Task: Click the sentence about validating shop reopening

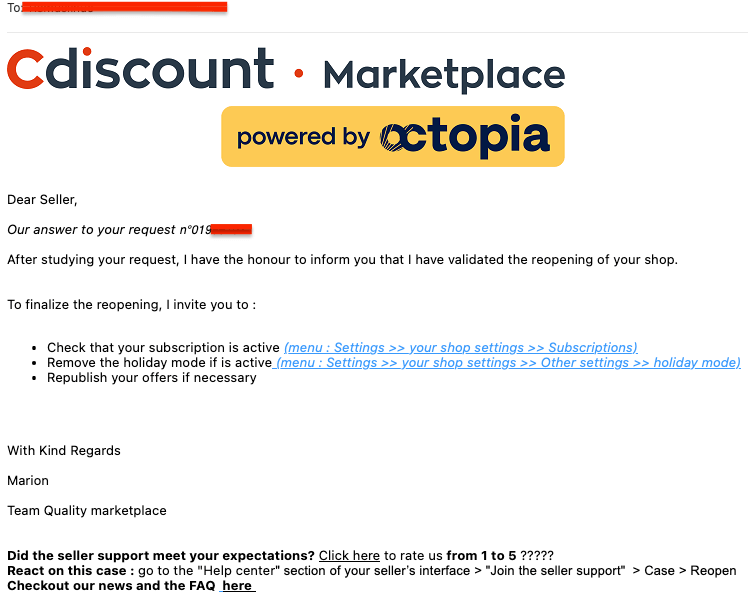Action: click(342, 260)
